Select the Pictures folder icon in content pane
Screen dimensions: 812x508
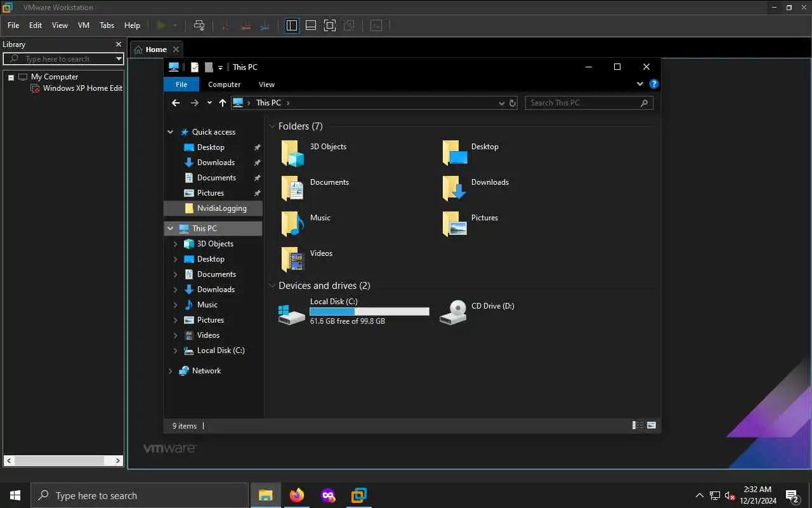[x=454, y=224]
